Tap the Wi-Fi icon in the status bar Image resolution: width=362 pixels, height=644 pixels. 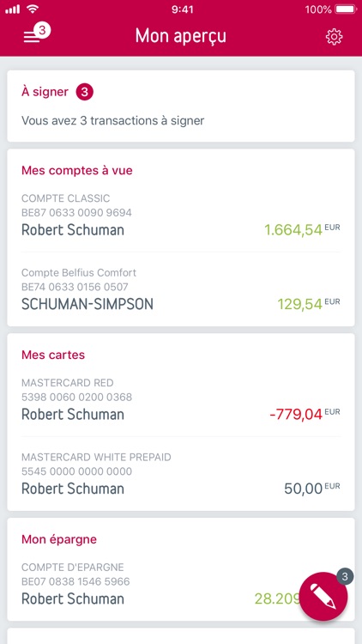(x=33, y=9)
